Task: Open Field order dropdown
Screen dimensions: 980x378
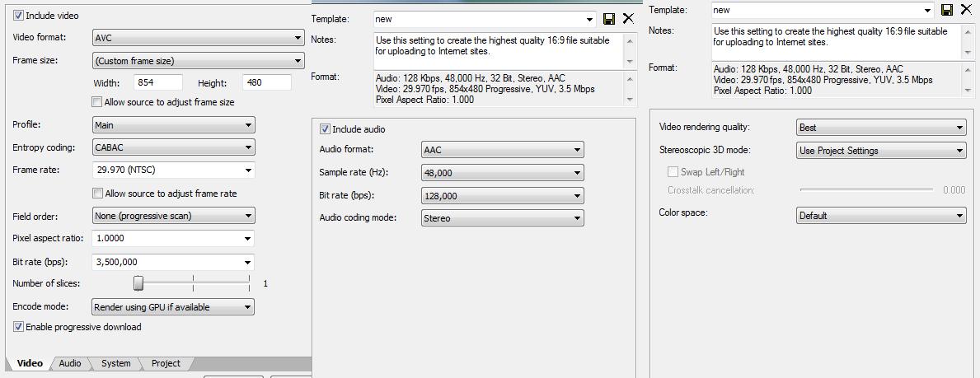Action: click(x=173, y=216)
